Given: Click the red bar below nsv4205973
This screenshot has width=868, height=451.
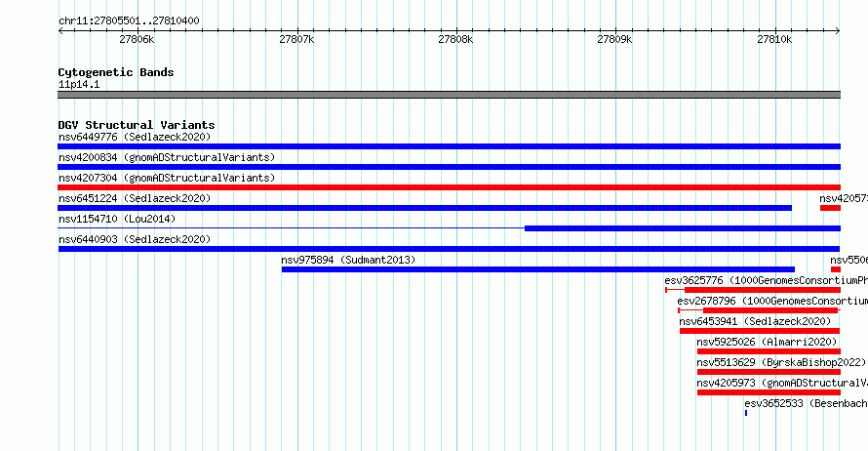Looking at the screenshot, I should [x=769, y=392].
